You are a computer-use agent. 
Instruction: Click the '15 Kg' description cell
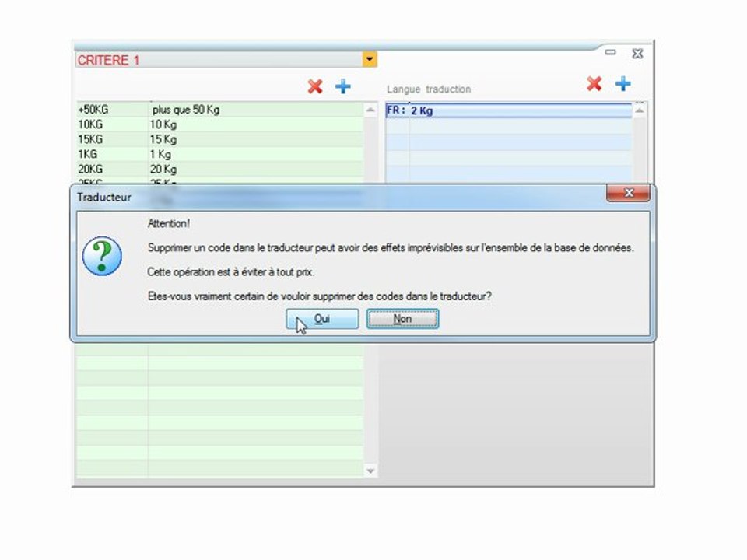tap(256, 139)
